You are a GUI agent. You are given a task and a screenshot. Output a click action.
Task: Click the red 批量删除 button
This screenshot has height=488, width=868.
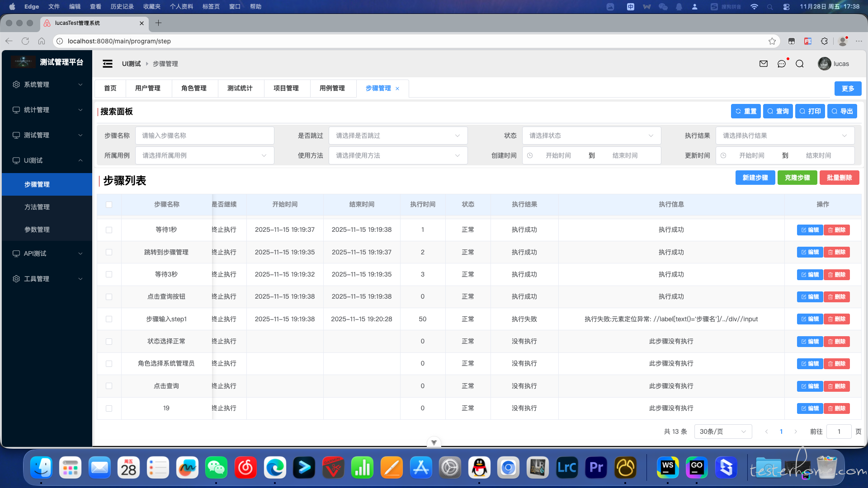pos(839,178)
